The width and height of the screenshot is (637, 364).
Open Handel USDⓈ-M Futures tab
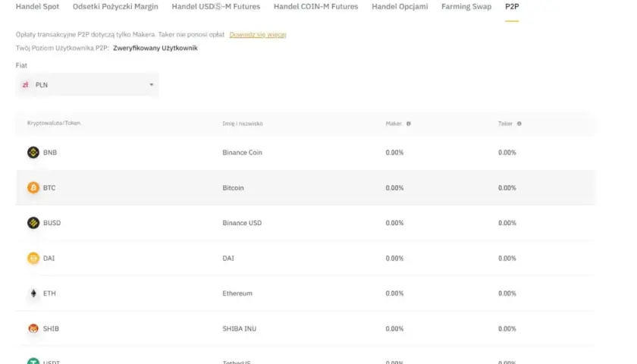click(215, 7)
